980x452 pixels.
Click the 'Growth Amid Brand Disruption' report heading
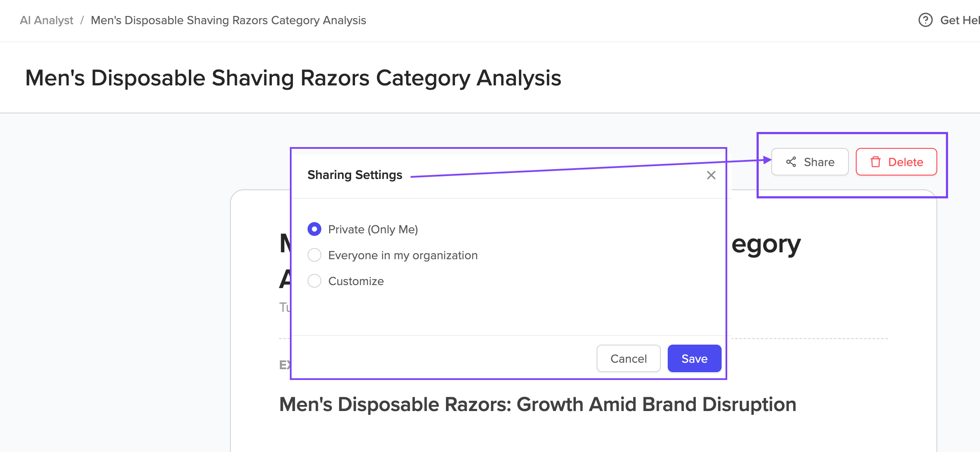(x=537, y=405)
